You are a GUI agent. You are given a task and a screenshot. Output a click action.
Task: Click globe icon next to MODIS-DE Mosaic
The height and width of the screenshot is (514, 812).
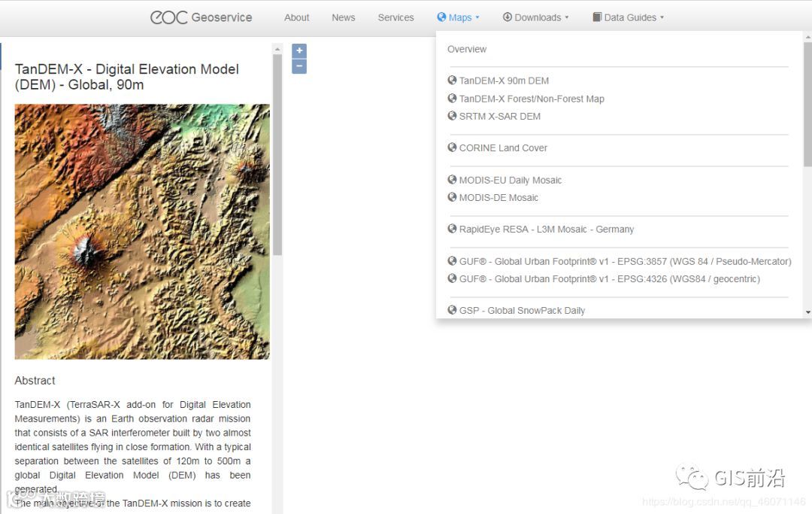[x=452, y=197]
